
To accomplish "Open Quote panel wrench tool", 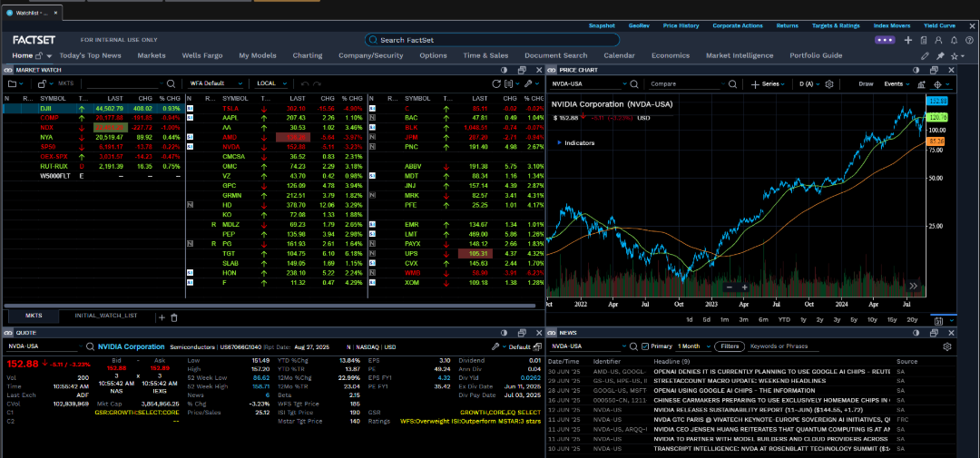I will pos(495,346).
